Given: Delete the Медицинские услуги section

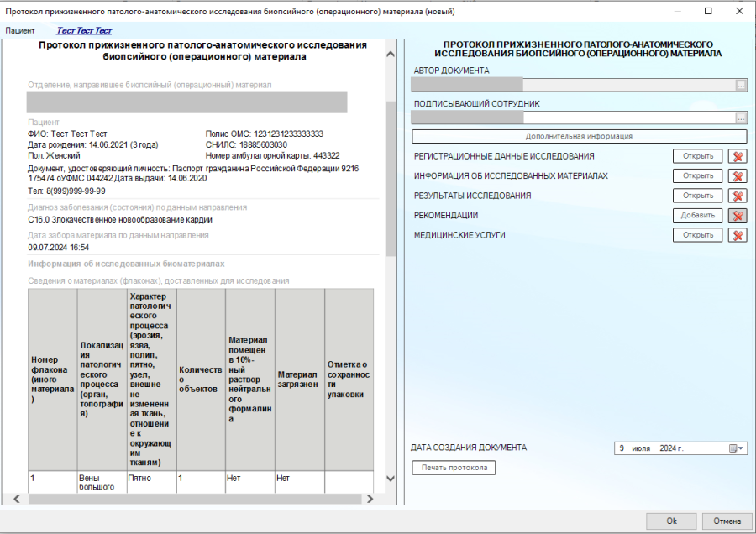Looking at the screenshot, I should click(738, 236).
